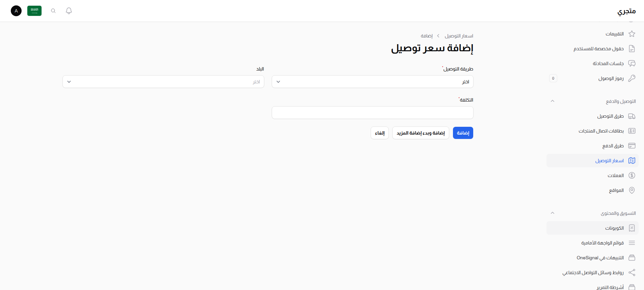Image resolution: width=644 pixels, height=290 pixels.
Task: Click coupon icon for الكوبونات
Action: tap(632, 228)
